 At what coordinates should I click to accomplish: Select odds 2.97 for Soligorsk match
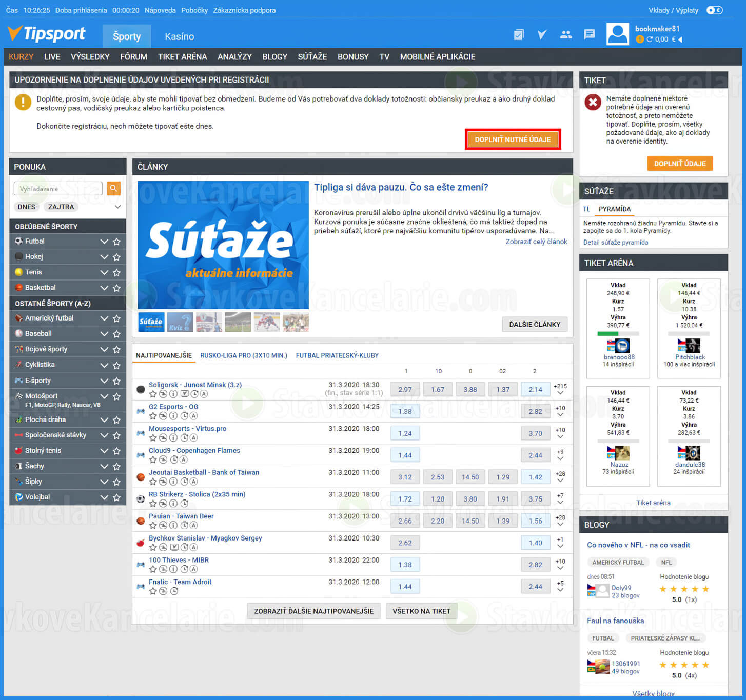tap(405, 389)
